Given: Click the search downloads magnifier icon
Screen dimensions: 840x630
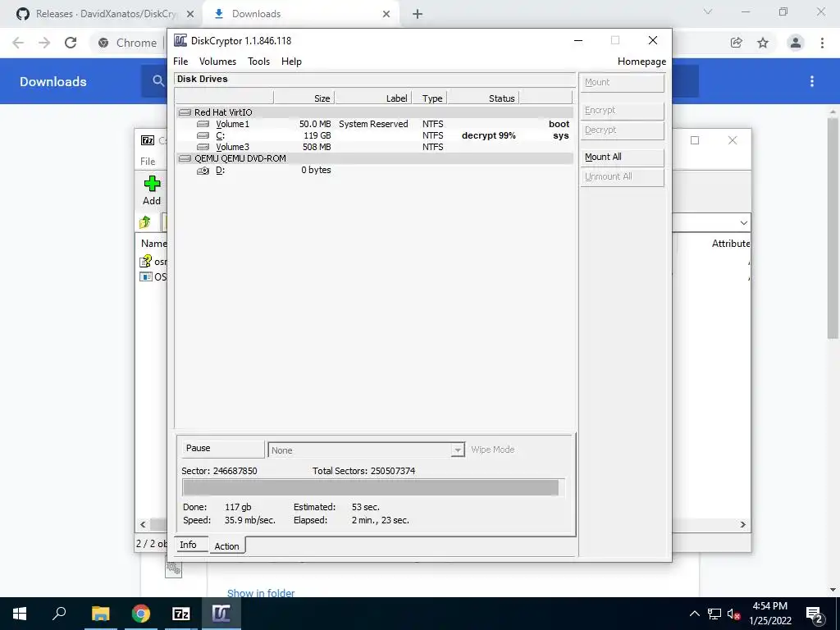Looking at the screenshot, I should point(158,81).
